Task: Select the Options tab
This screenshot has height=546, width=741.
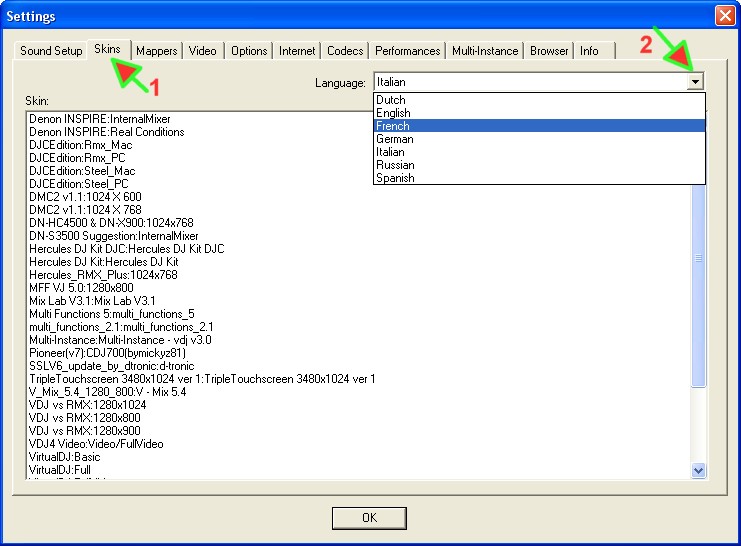Action: pos(249,51)
